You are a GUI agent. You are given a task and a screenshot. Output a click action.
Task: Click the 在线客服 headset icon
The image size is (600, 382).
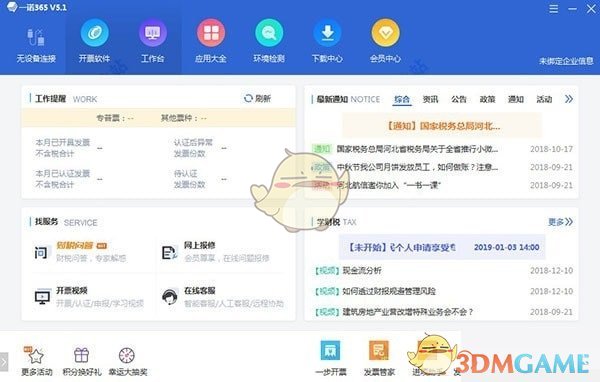click(x=170, y=297)
